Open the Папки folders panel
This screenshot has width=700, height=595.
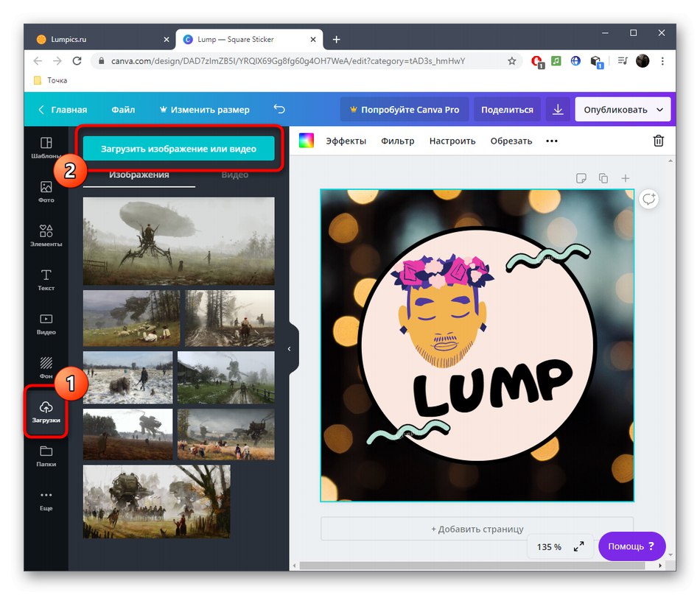pos(46,456)
